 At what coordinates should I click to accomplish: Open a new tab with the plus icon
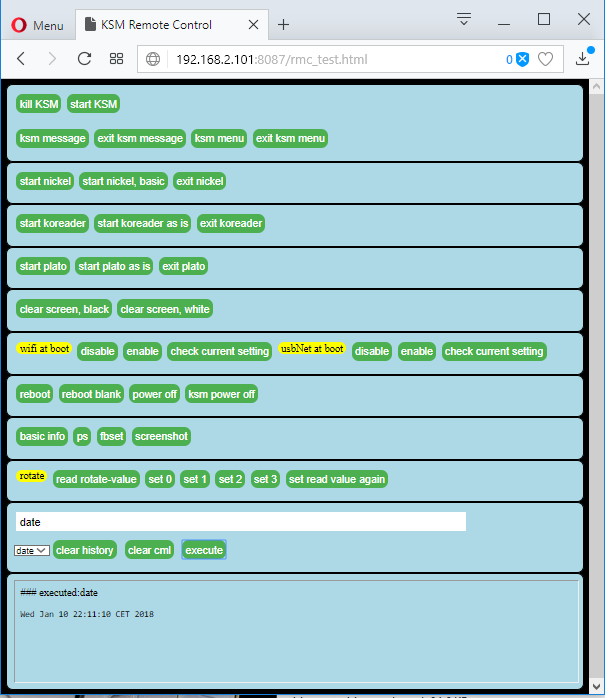point(283,25)
